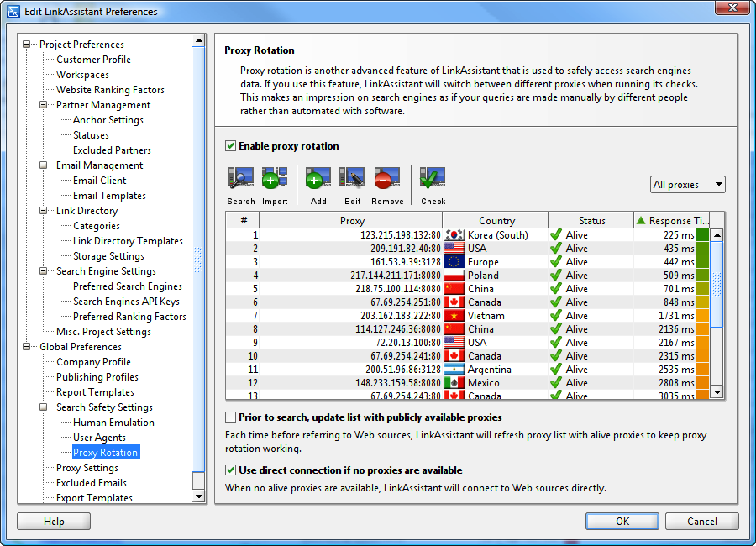This screenshot has height=546, width=756.
Task: Select proxy 72.20.13.100:80
Action: click(468, 343)
